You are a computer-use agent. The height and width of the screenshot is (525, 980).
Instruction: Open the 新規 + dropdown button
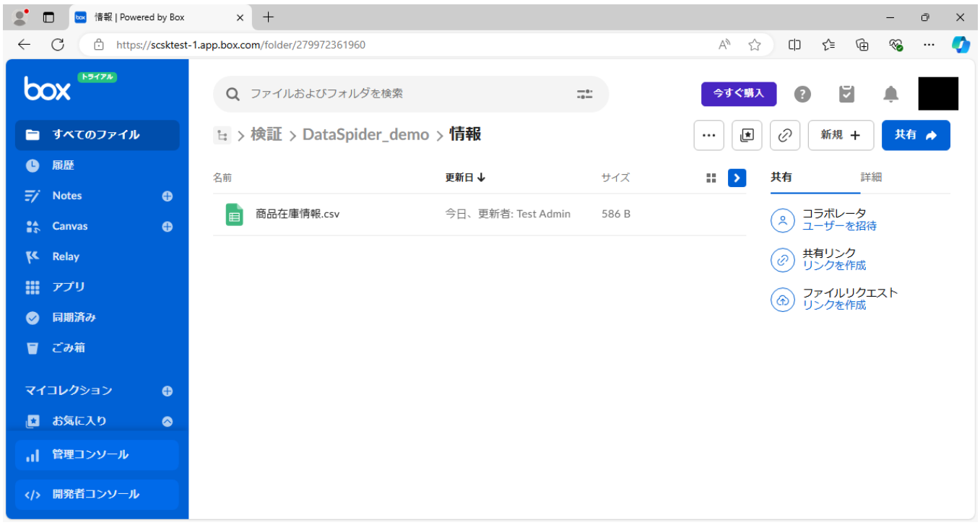coord(840,135)
